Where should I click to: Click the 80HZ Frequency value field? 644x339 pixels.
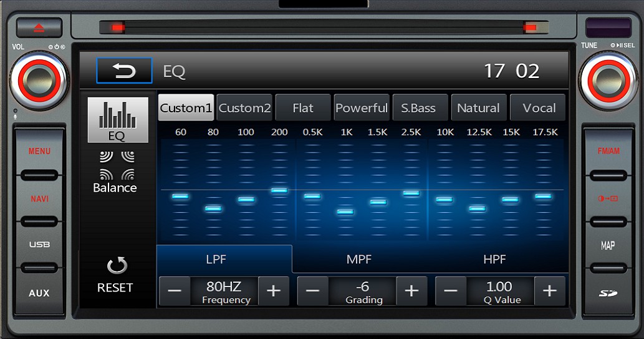224,291
